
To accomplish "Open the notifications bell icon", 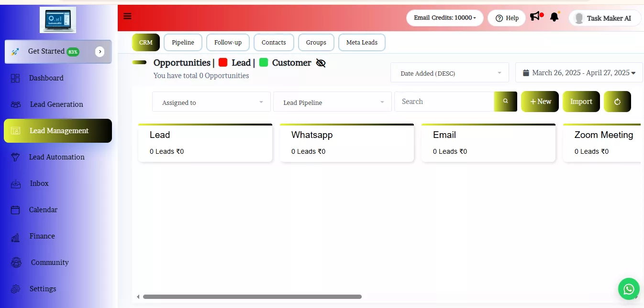I will [554, 17].
